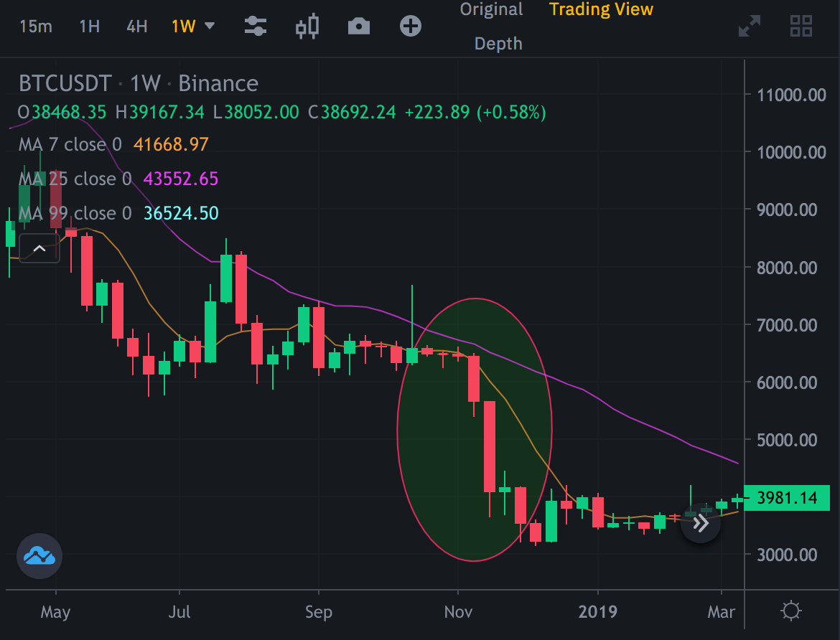Screen dimensions: 840x640
Task: Switch to the Trading View tab
Action: click(601, 9)
